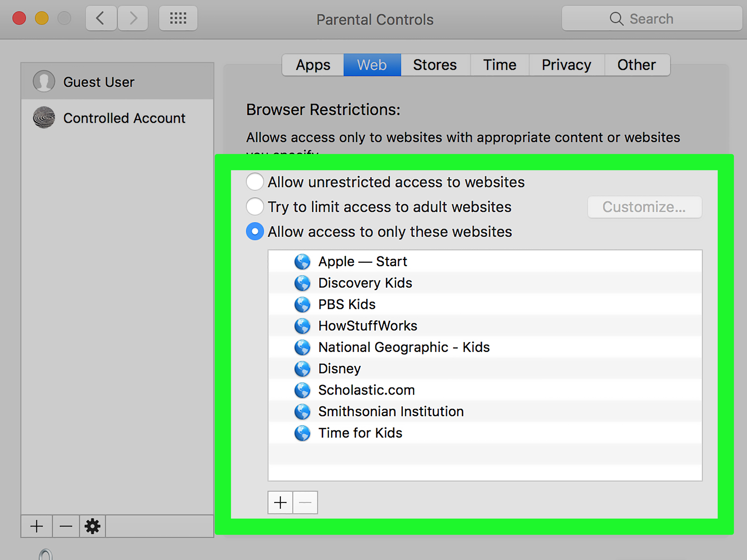Click globe icon beside PBS Kids

coord(302,304)
